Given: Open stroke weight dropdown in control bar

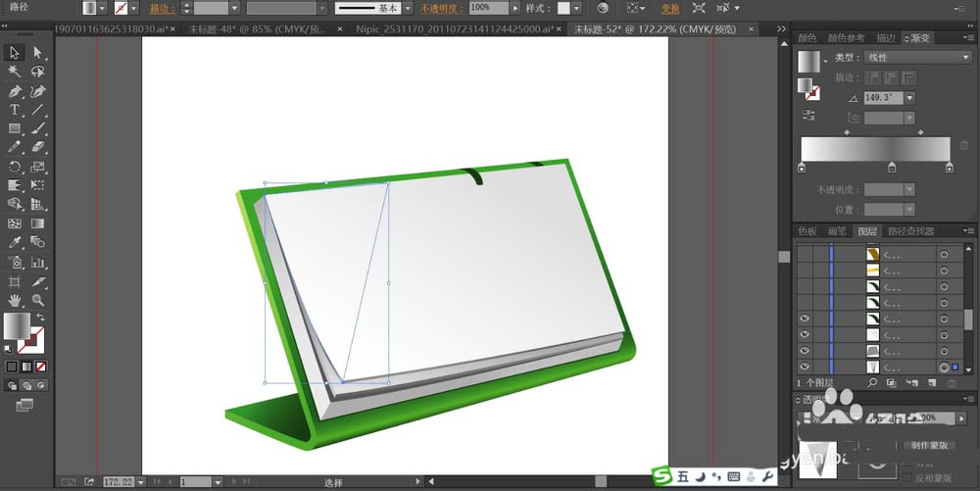Looking at the screenshot, I should pos(234,8).
